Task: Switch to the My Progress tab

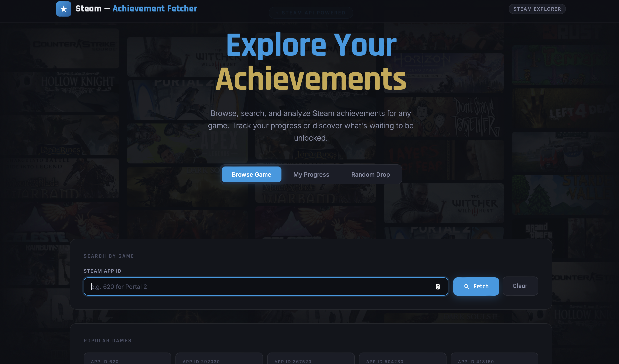Action: (x=311, y=174)
